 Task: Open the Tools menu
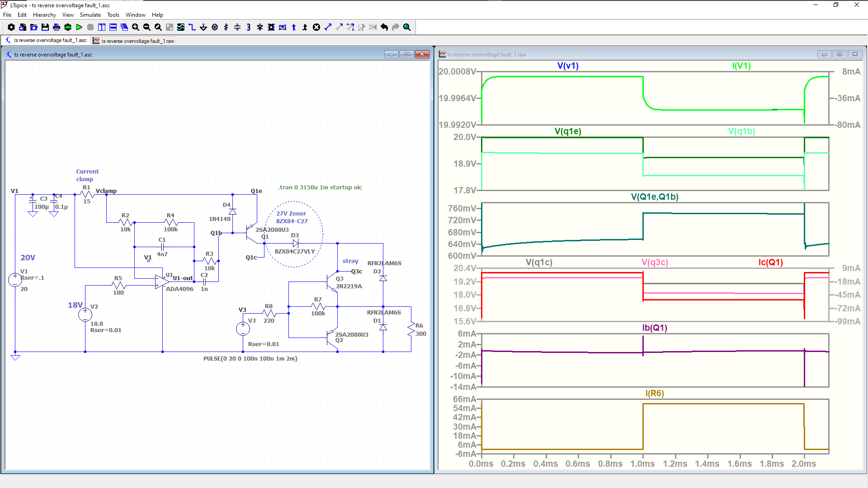tap(113, 15)
